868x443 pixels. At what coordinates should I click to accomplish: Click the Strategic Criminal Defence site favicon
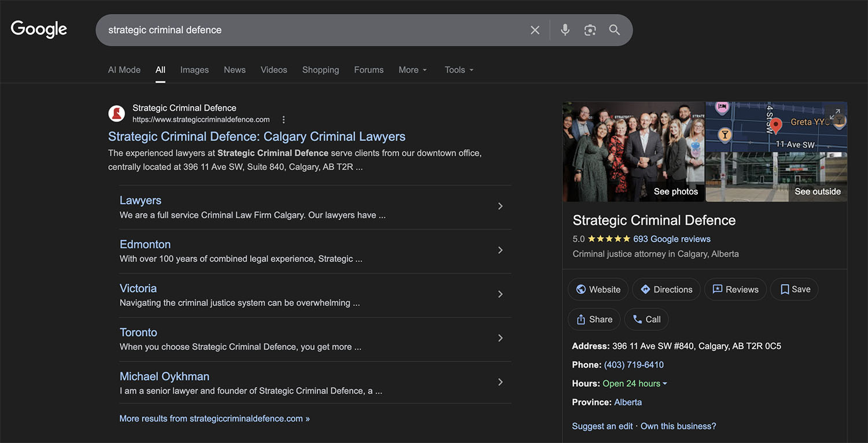click(117, 113)
